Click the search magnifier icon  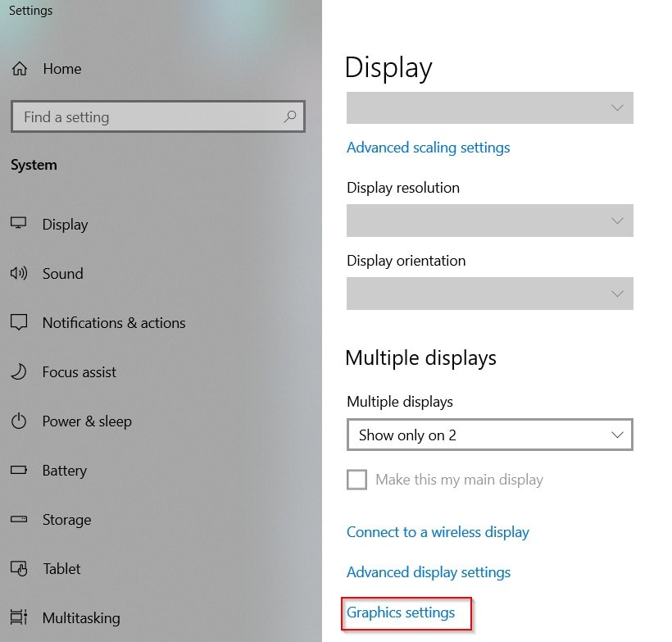tap(290, 116)
